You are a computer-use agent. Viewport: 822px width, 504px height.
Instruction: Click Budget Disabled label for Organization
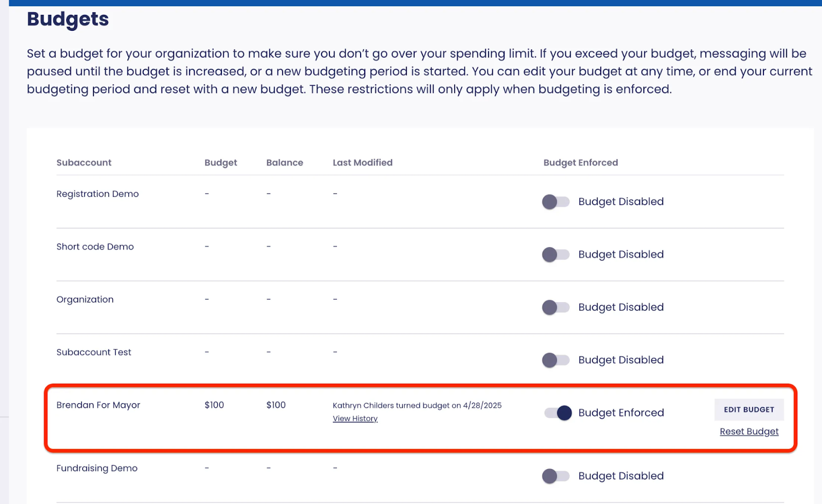tap(621, 307)
